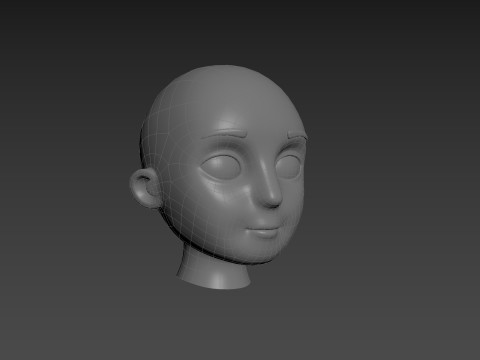Screen dimensions: 480x360
Task: Click the smiling mouth on the head model
Action: (262, 231)
